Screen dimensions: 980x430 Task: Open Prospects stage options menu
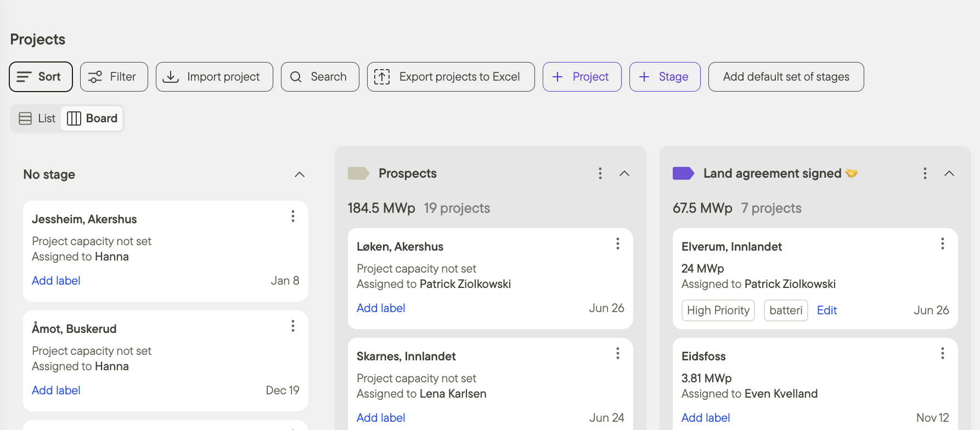[x=600, y=173]
